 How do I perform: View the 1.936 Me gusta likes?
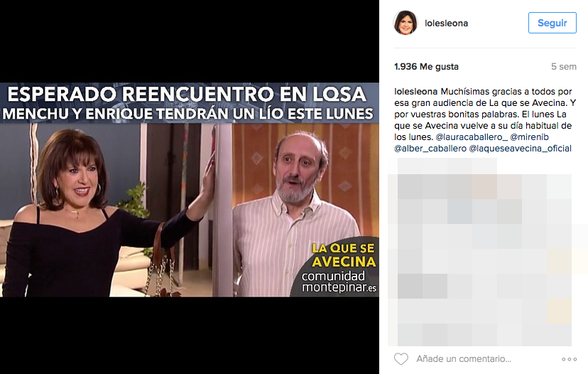(426, 67)
